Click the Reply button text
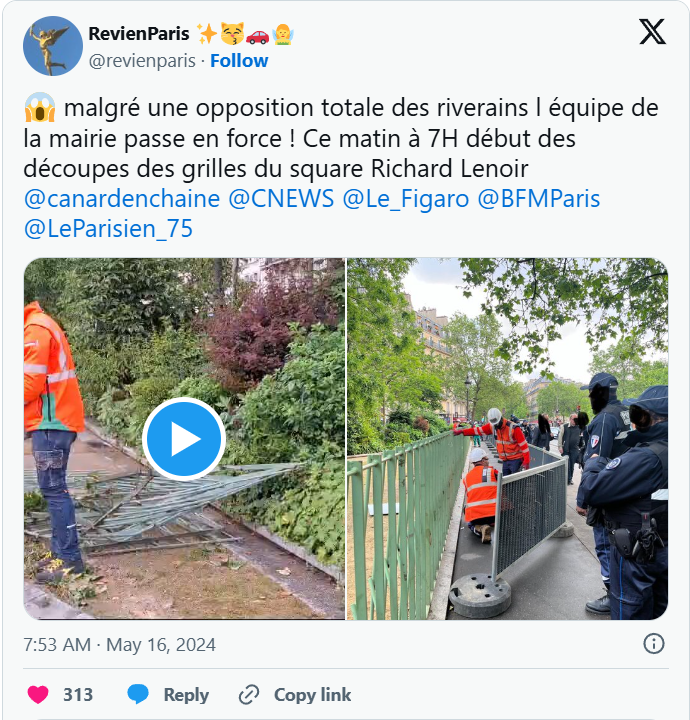 tap(186, 695)
